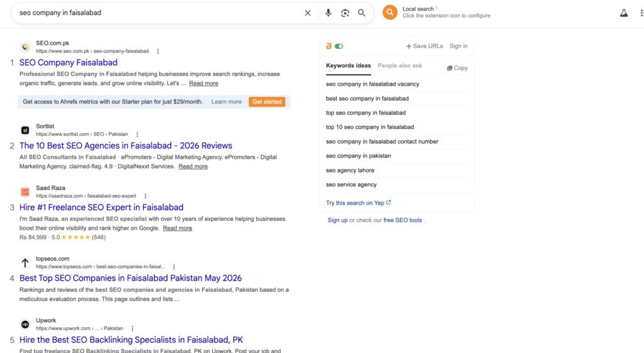Open Hire the Best SEO Backlinking Specialists result
Image resolution: width=644 pixels, height=353 pixels.
pyautogui.click(x=131, y=340)
